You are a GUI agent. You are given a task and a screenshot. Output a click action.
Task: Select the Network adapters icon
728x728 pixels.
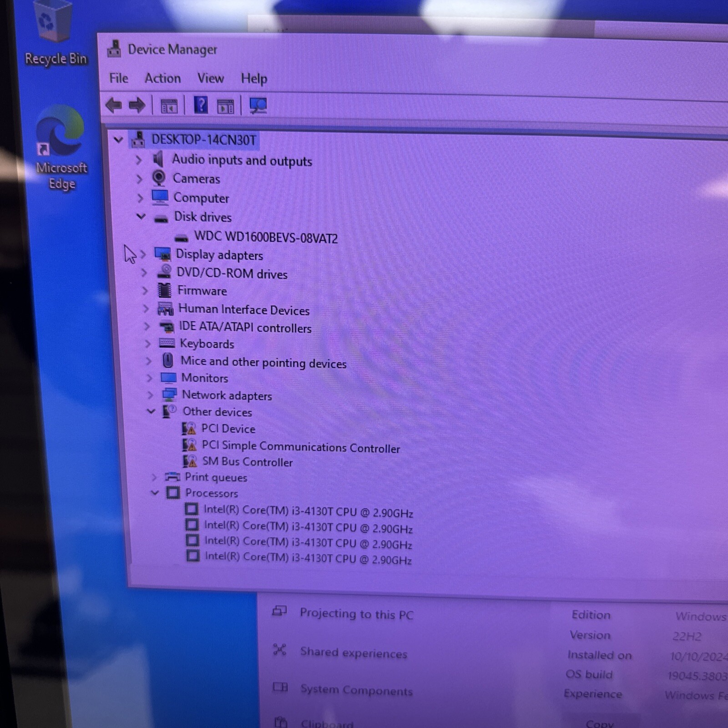click(x=170, y=394)
